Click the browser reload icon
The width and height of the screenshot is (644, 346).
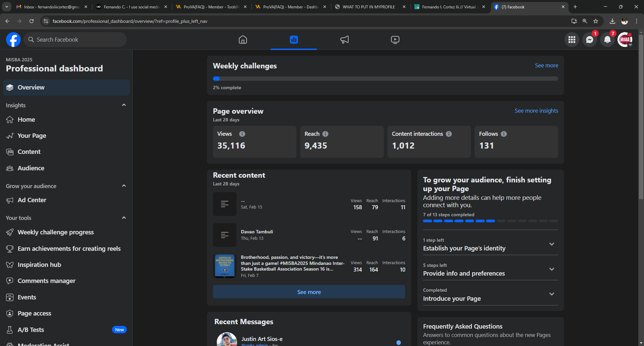32,21
